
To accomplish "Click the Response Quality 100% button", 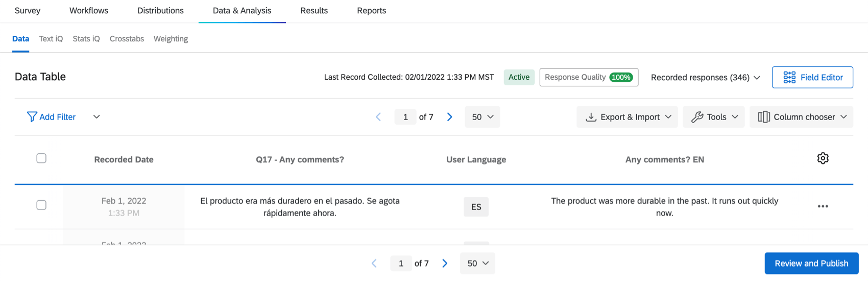I will 588,77.
